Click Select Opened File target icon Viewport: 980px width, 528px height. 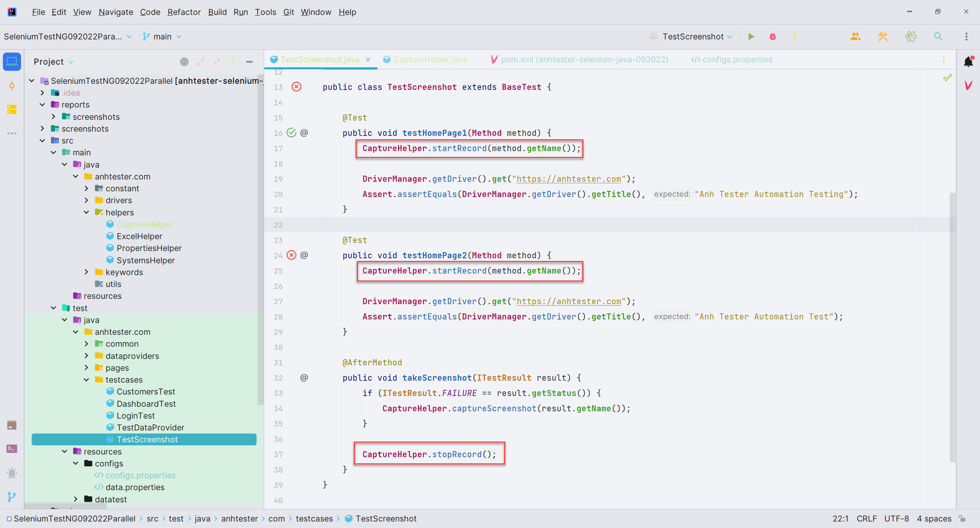pos(184,62)
